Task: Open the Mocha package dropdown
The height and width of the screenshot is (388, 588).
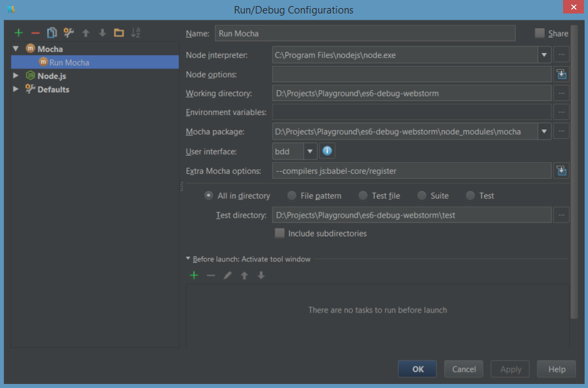Action: (543, 131)
